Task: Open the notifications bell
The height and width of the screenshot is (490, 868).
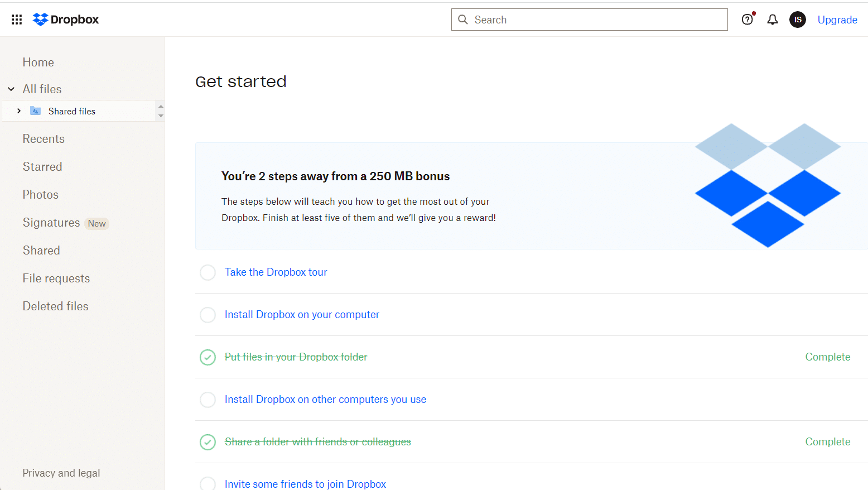Action: 773,20
